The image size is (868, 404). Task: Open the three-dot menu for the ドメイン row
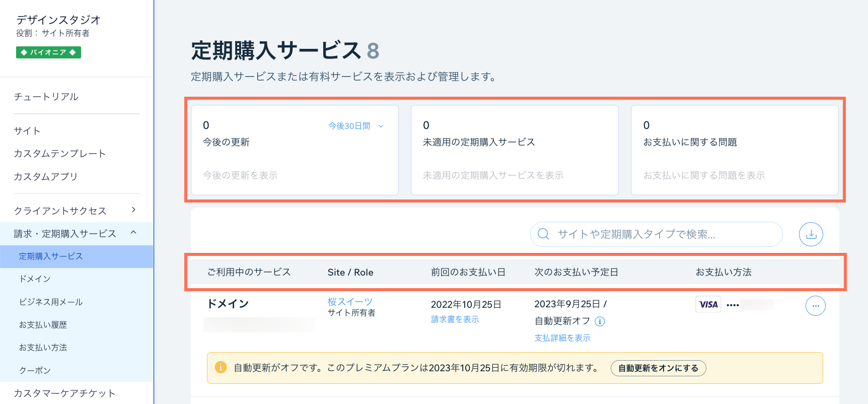815,306
